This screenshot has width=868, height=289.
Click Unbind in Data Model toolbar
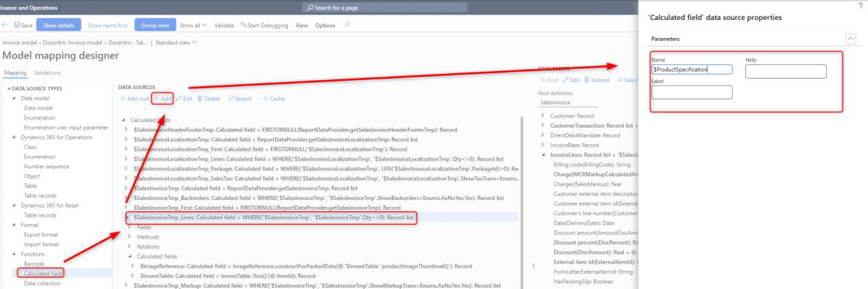pos(597,80)
